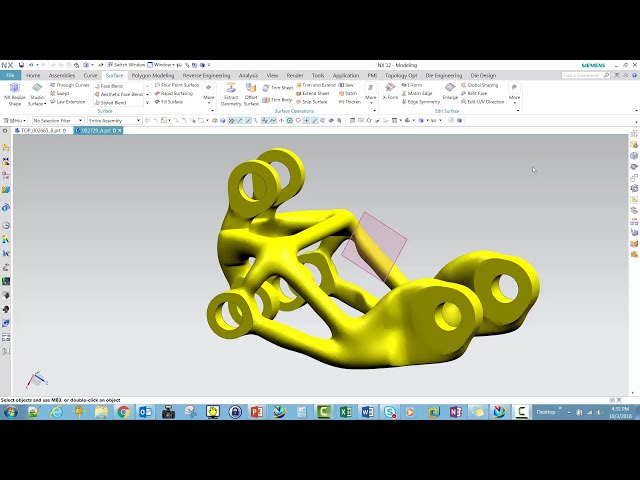Select Face Blend in the Surface group
The image size is (640, 480).
pos(109,86)
